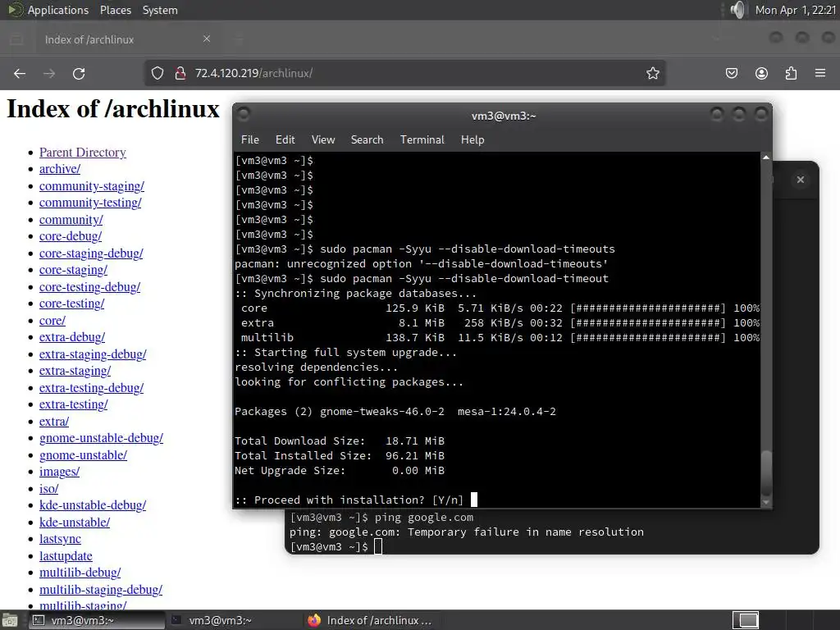The width and height of the screenshot is (840, 630).
Task: Bookmark this page with the star icon
Action: [x=652, y=73]
